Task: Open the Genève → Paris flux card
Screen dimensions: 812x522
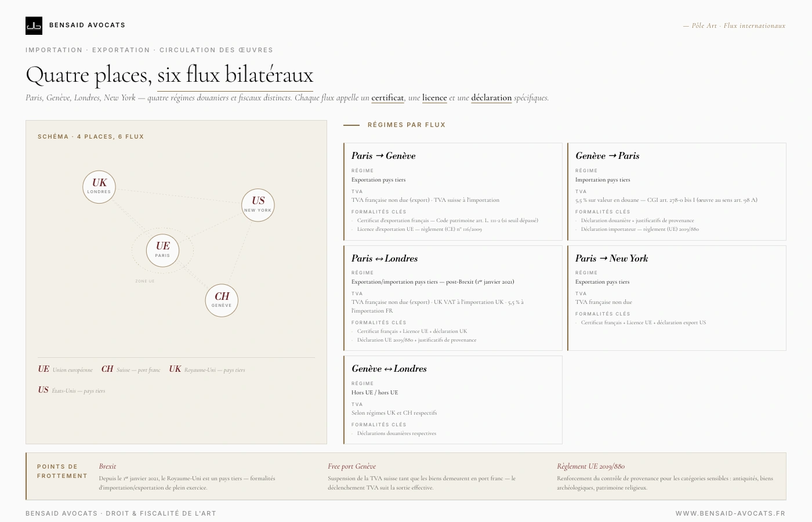Action: (x=677, y=191)
